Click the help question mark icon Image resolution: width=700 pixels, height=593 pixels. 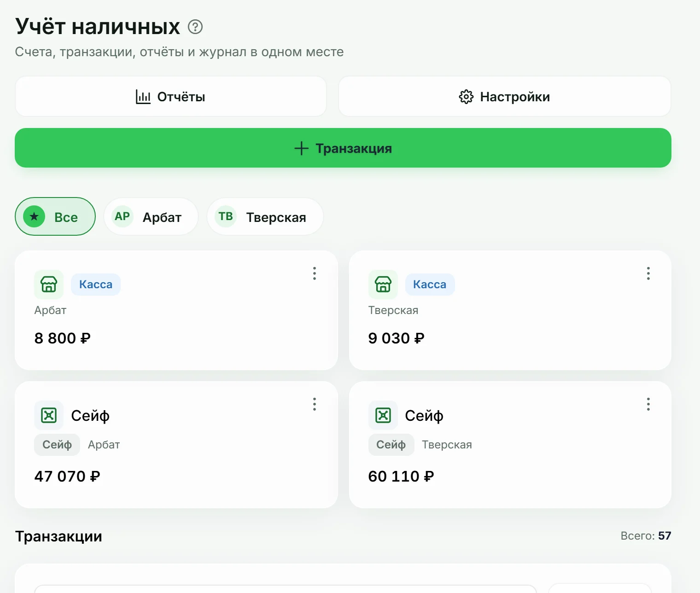pos(195,27)
